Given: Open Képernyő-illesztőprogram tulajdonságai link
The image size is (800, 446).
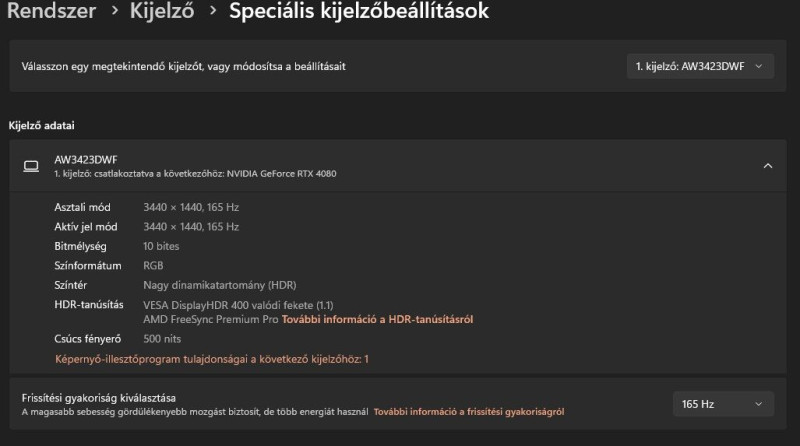Looking at the screenshot, I should (x=211, y=358).
